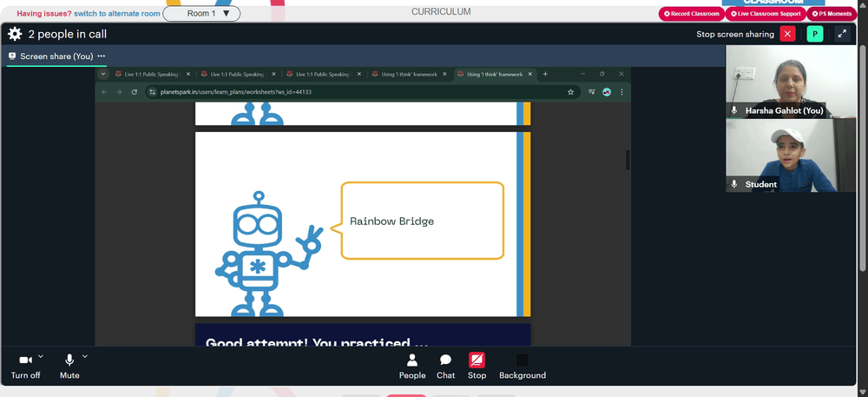This screenshot has height=397, width=868.
Task: Open the browser tab search dropdown arrow
Action: click(103, 74)
